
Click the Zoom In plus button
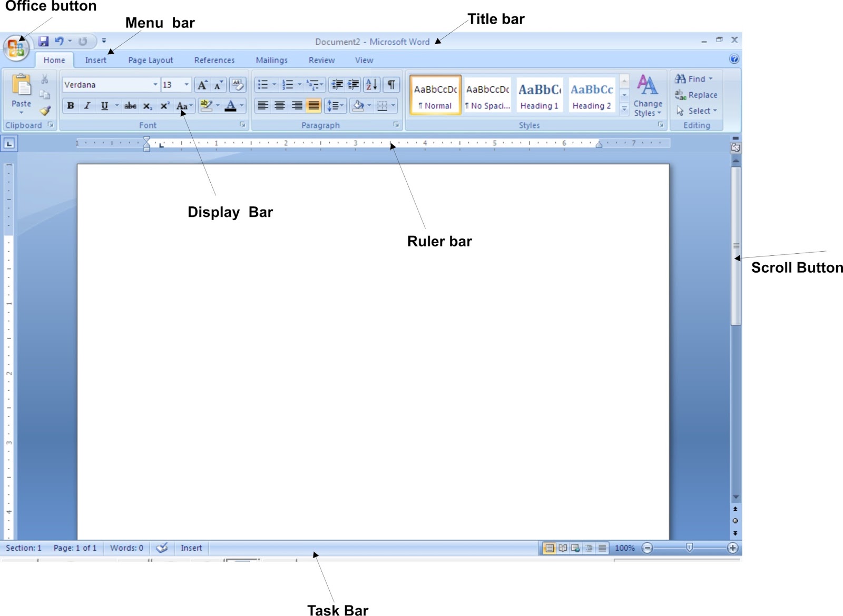[x=732, y=548]
